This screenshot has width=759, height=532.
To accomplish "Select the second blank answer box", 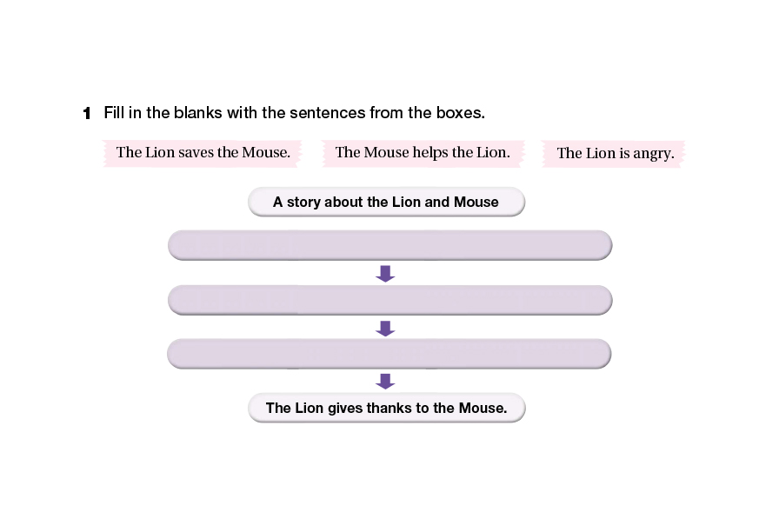I will (389, 300).
